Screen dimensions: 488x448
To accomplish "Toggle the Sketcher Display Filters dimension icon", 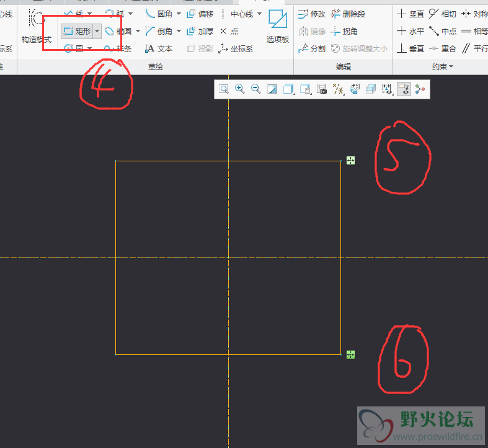I will tap(387, 89).
